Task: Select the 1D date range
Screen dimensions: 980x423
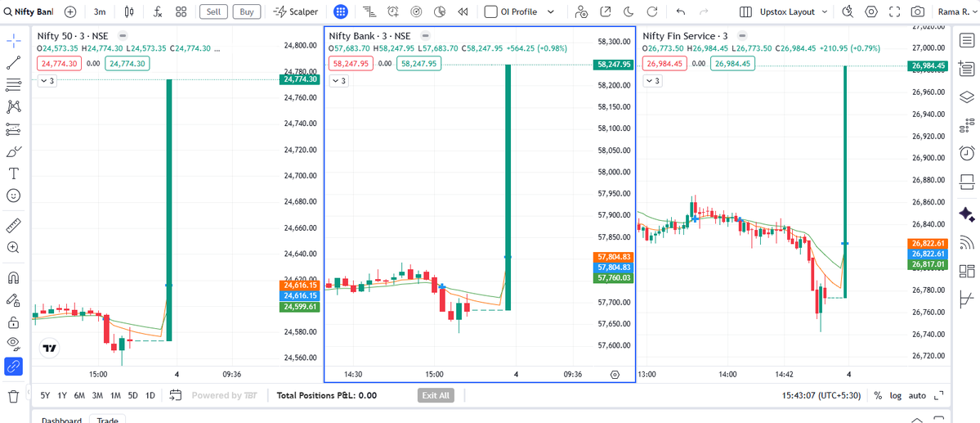Action: 150,395
